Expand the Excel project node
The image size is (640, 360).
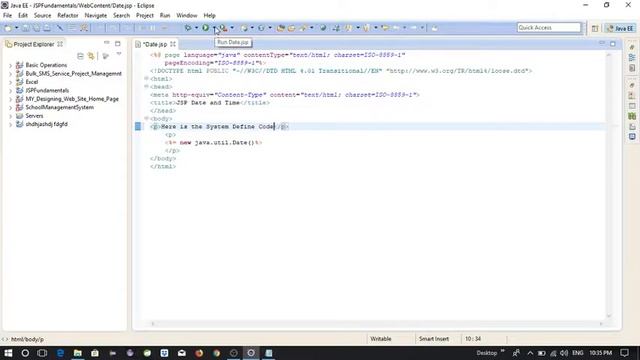click(x=10, y=82)
